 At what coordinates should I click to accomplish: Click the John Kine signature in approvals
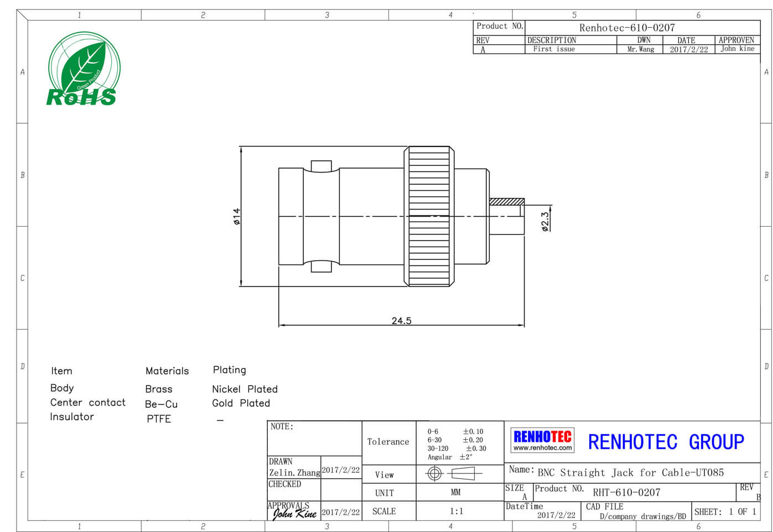(294, 514)
